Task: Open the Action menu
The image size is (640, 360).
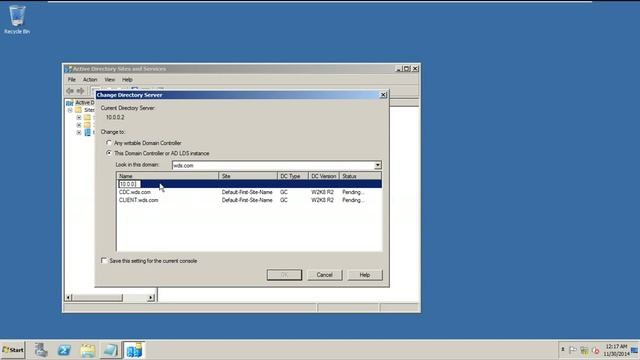Action: 90,80
